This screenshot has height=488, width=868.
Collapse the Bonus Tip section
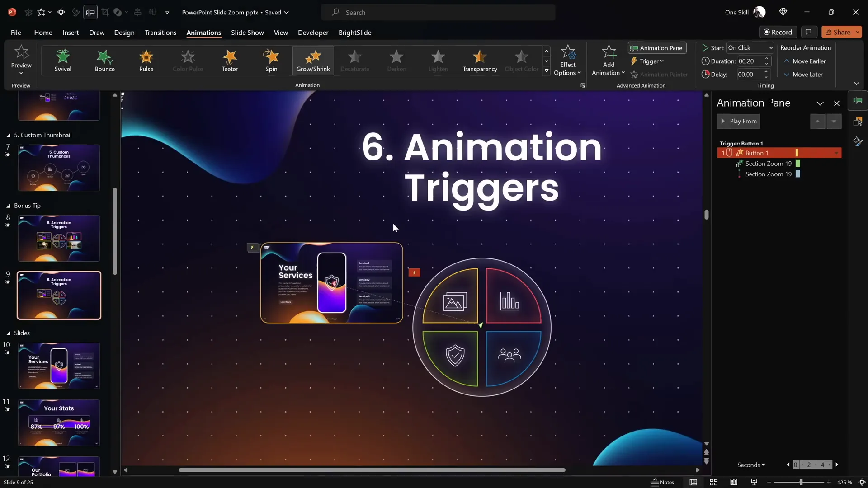[x=8, y=206]
